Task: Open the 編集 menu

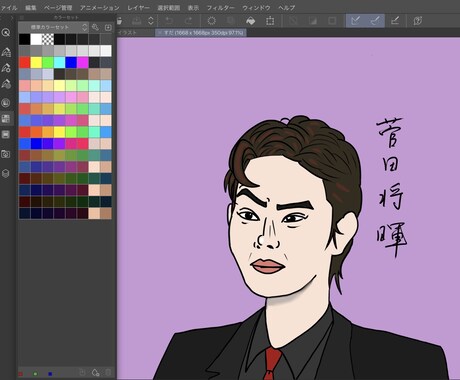Action: click(31, 7)
